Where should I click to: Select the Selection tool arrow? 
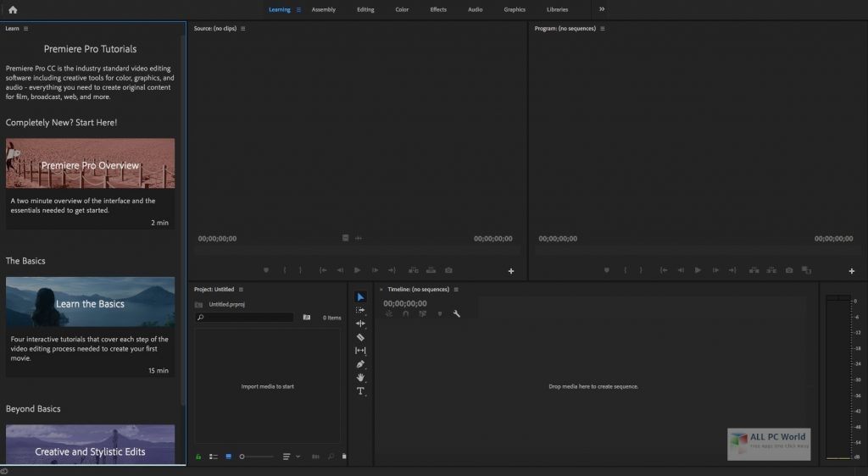[x=360, y=297]
